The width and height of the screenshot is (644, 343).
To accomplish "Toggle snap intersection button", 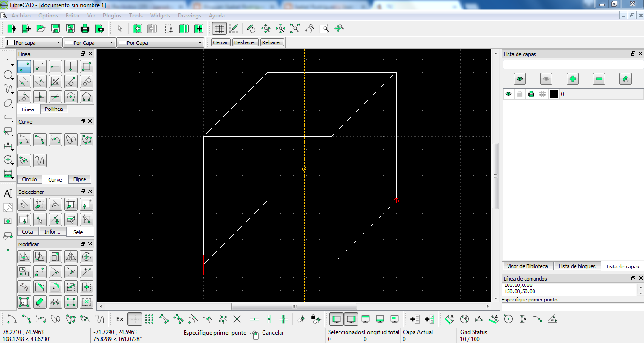I will click(x=237, y=319).
